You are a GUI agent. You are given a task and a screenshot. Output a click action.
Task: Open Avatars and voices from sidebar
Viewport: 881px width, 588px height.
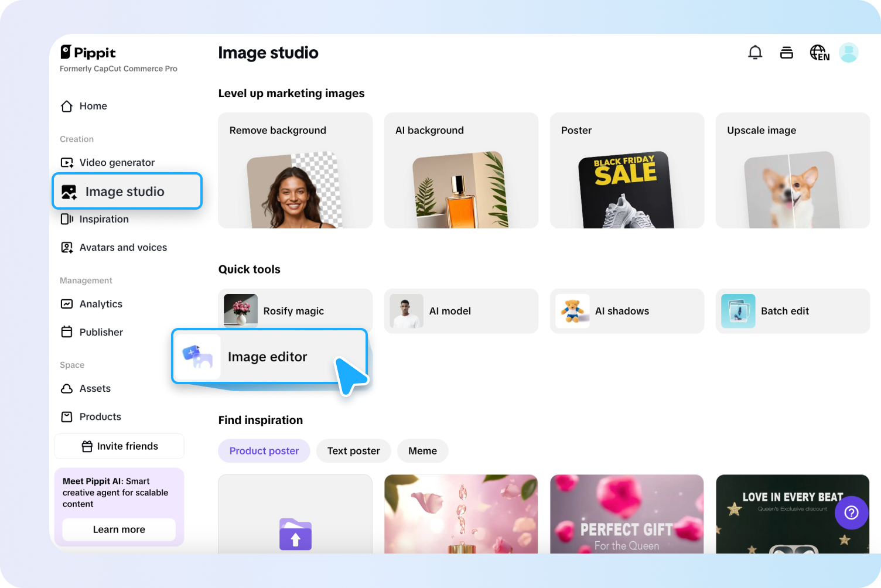tap(122, 247)
